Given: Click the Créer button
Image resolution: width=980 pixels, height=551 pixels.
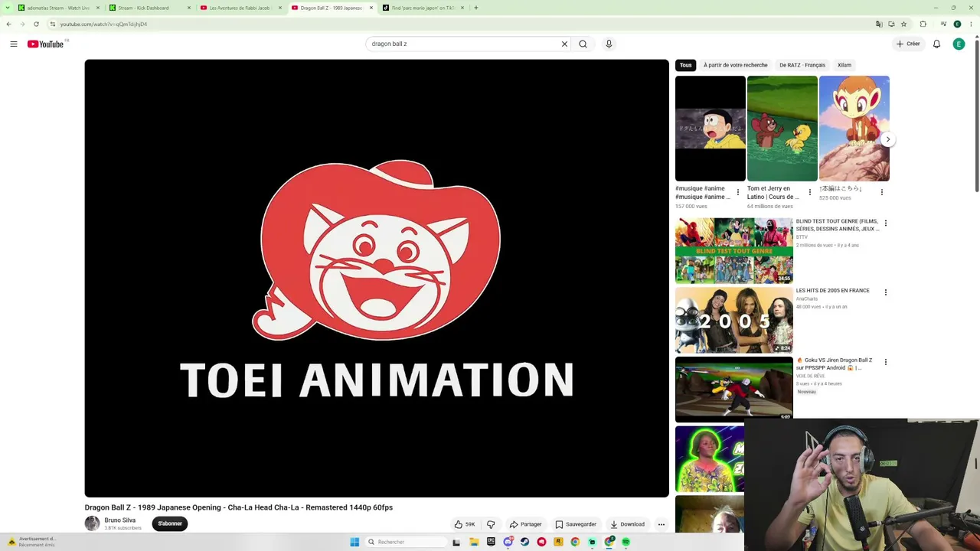Looking at the screenshot, I should [908, 44].
